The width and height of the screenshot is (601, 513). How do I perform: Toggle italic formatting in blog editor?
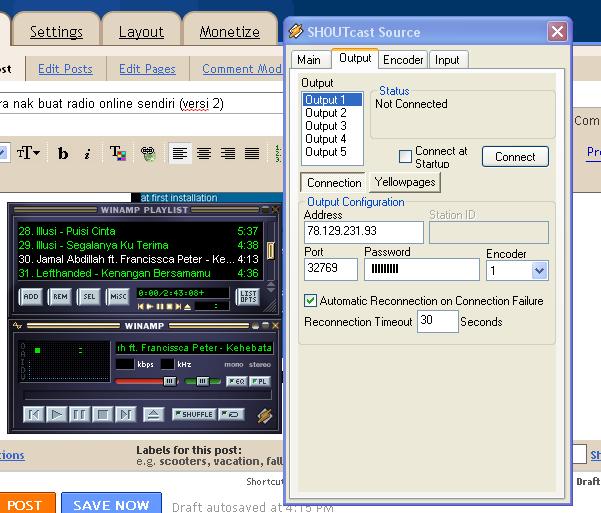coord(87,153)
